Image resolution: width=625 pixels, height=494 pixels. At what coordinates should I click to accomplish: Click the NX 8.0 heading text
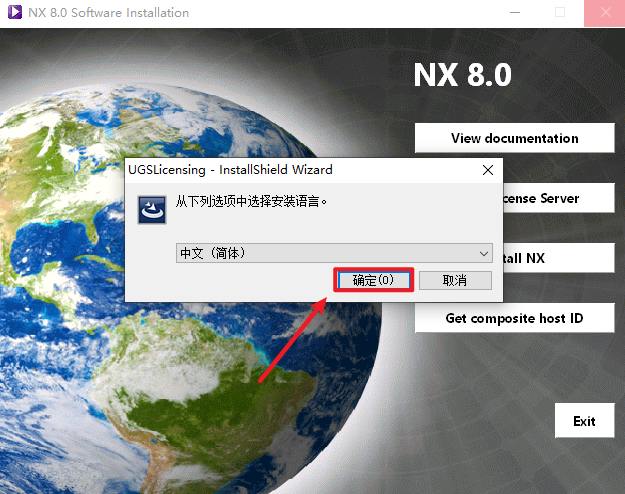(462, 75)
